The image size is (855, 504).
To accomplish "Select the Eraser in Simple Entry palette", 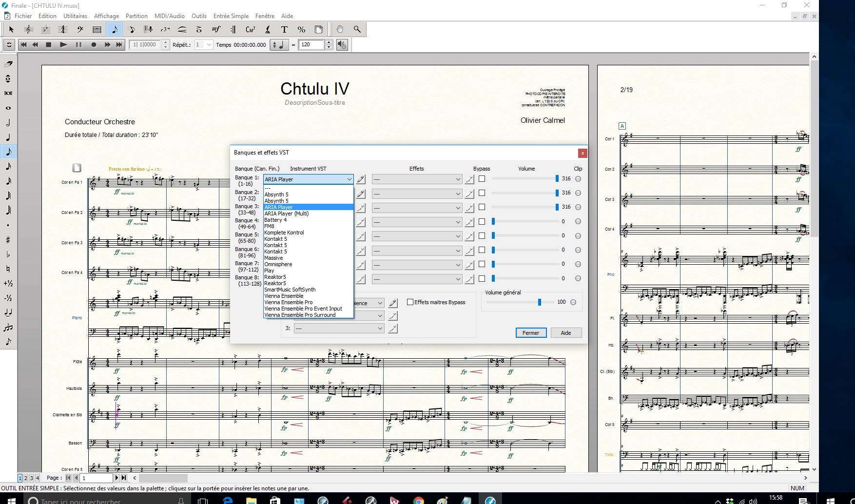I will (x=8, y=64).
